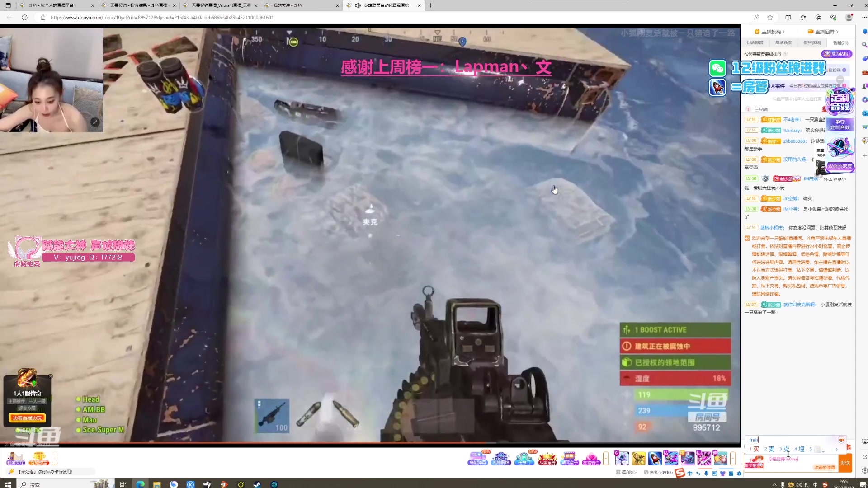Click the Sogou IME microphone voice input icon
The width and height of the screenshot is (868, 488).
[x=706, y=474]
